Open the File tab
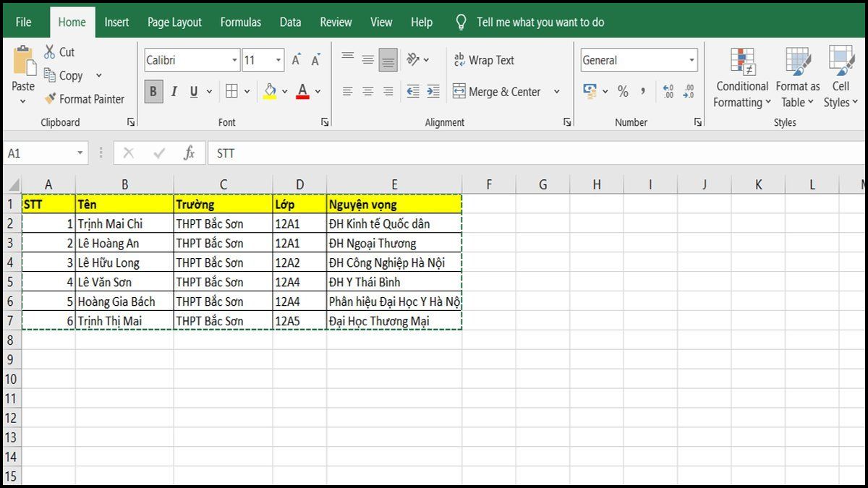This screenshot has height=488, width=868. tap(23, 22)
